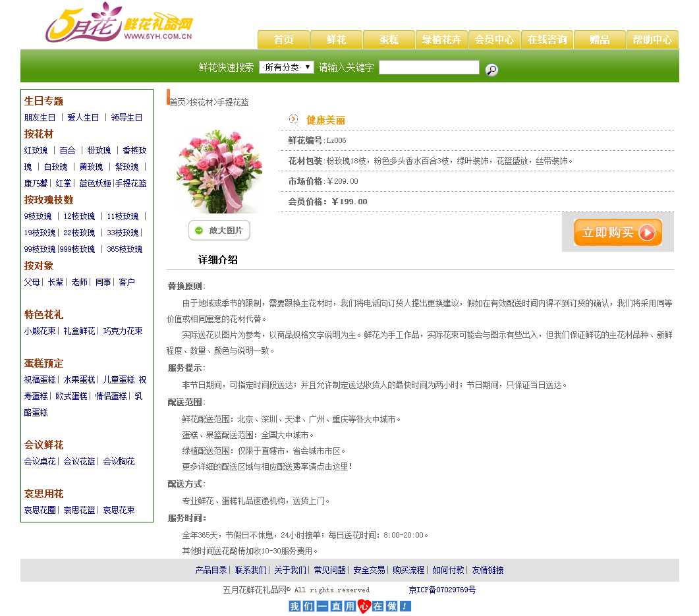699x616 pixels.
Task: Click the 巧克力花束 sidebar link
Action: [x=123, y=331]
